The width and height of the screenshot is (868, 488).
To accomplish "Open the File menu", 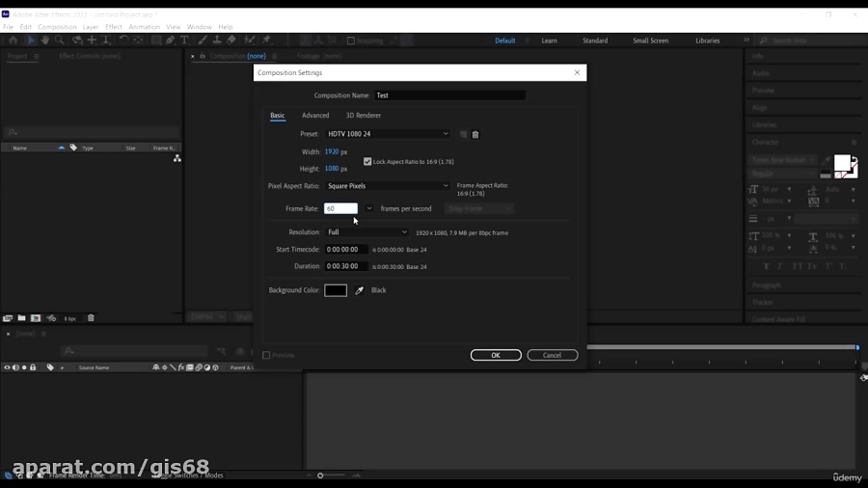I will click(x=9, y=27).
